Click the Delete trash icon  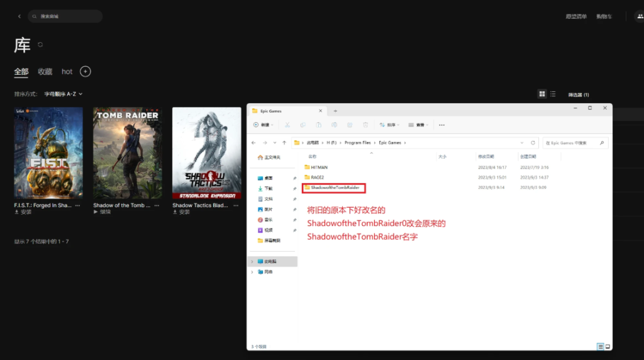click(365, 125)
